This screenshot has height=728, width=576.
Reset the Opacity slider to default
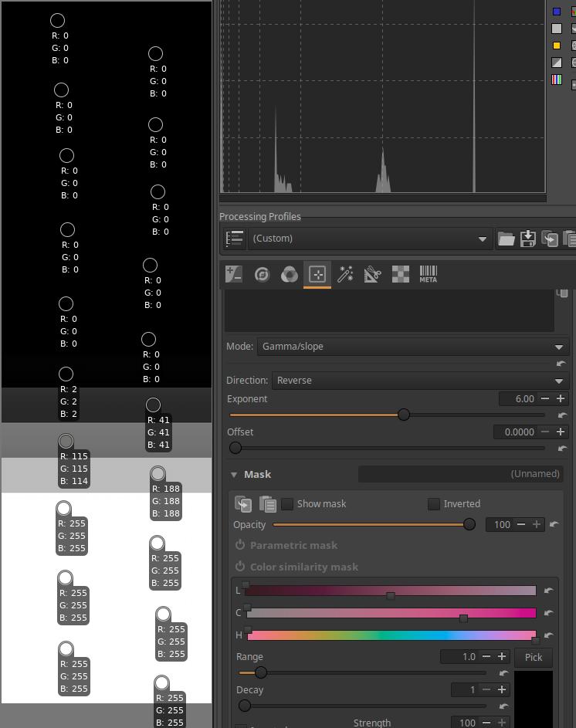coord(554,525)
